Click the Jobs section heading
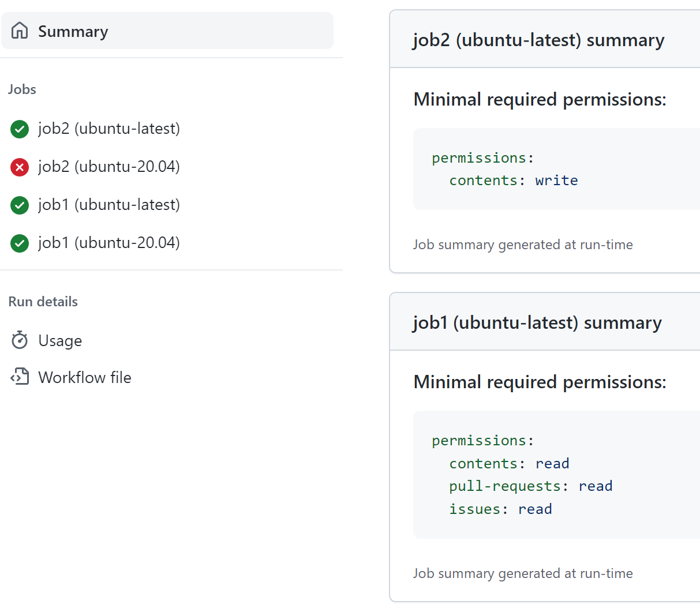The image size is (700, 612). tap(22, 89)
